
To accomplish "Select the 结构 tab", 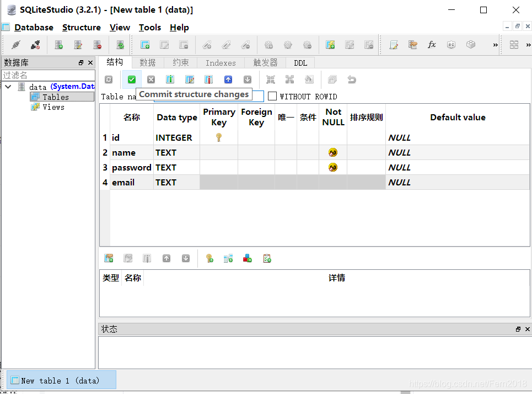I will tap(114, 62).
